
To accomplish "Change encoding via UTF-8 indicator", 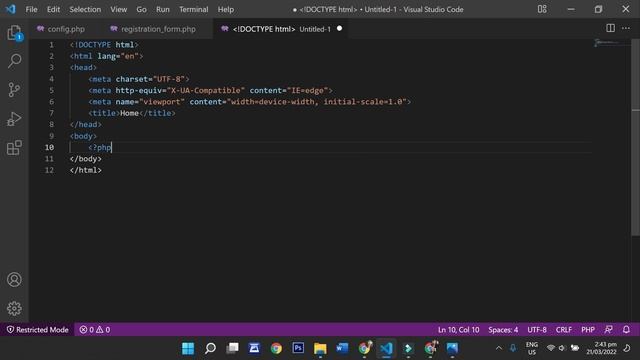I will pyautogui.click(x=537, y=329).
